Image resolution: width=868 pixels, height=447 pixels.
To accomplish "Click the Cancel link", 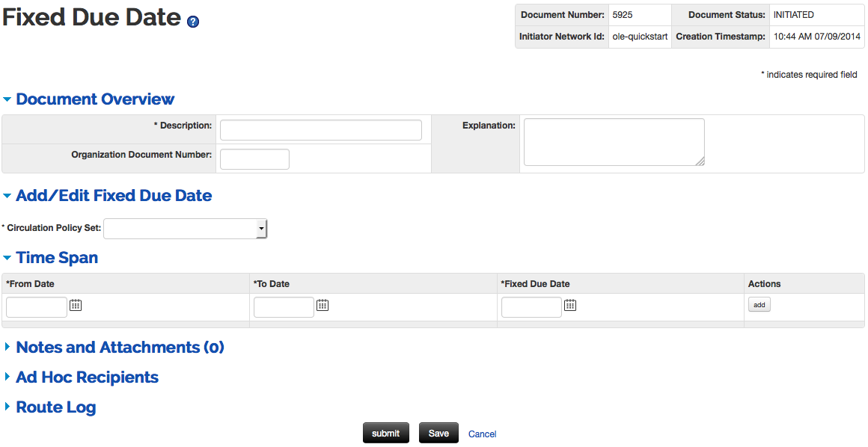I will [x=482, y=434].
